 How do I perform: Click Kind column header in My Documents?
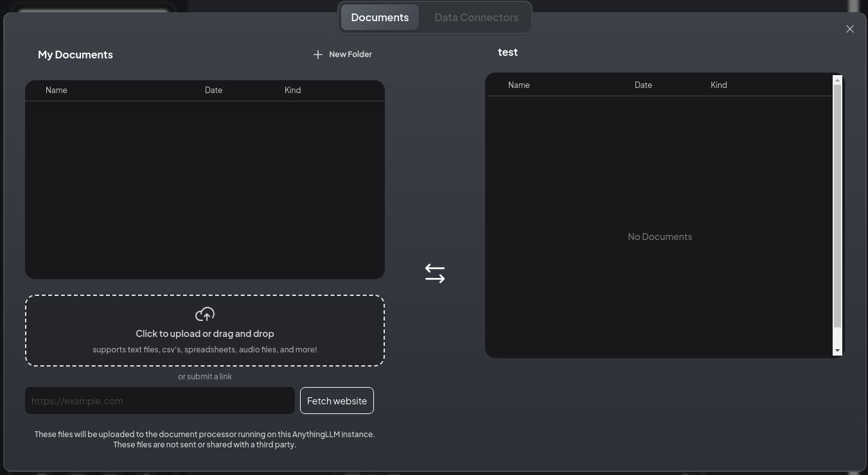click(292, 91)
